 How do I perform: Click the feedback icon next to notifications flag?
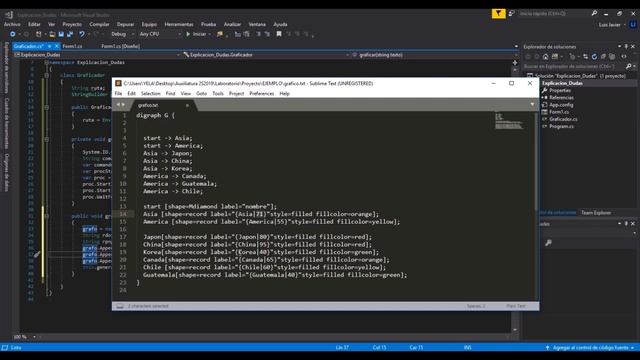tap(511, 14)
